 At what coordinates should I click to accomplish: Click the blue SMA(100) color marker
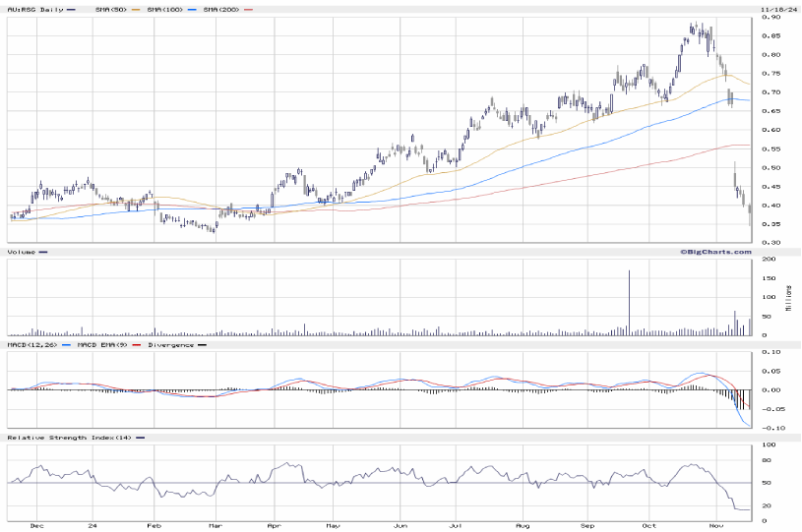pyautogui.click(x=190, y=9)
